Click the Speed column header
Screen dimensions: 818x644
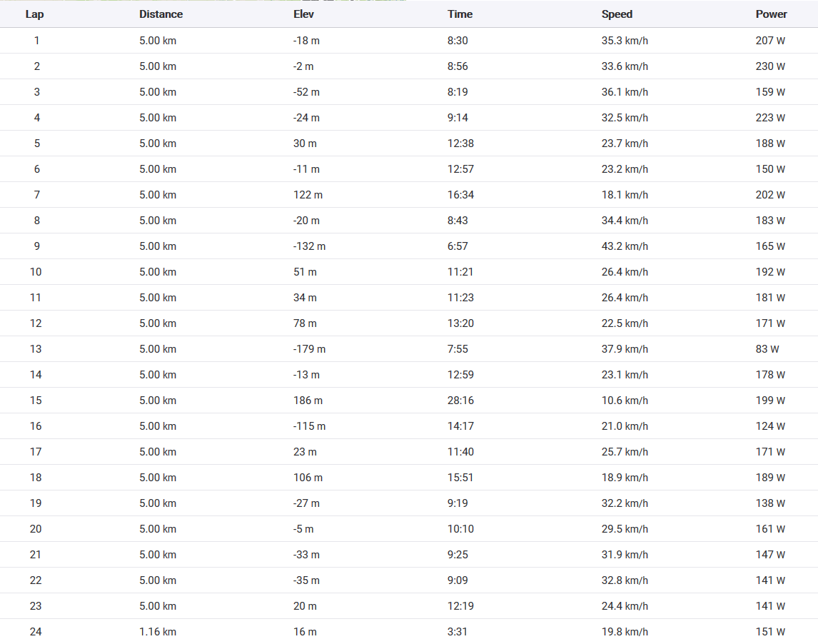point(617,14)
